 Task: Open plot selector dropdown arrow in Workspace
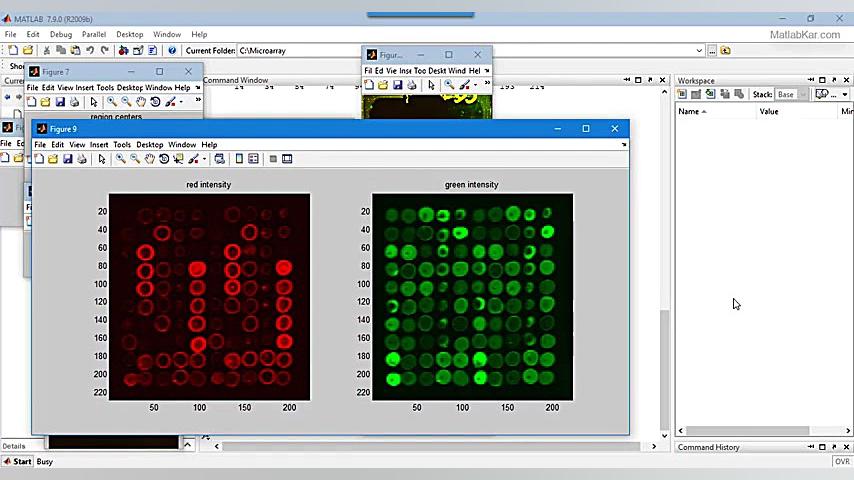tap(845, 95)
